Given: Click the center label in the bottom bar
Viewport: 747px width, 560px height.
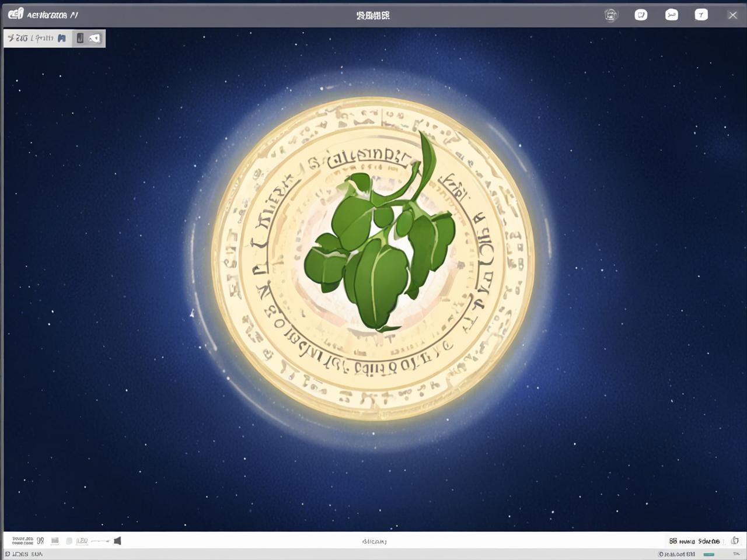Looking at the screenshot, I should coord(374,541).
